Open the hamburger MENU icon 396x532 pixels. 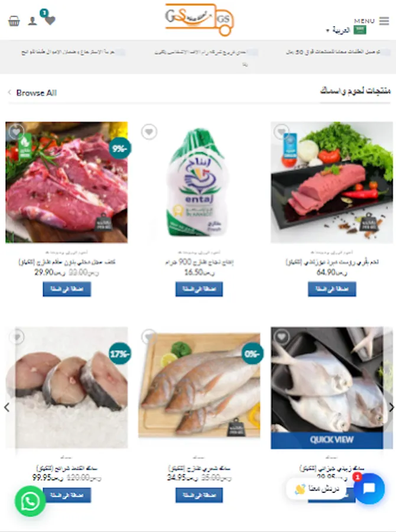(384, 21)
